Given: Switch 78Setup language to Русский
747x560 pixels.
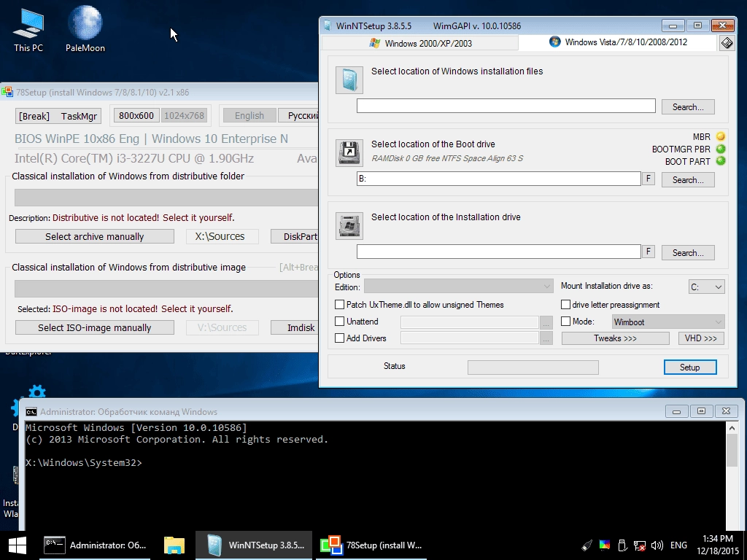Looking at the screenshot, I should [x=299, y=115].
